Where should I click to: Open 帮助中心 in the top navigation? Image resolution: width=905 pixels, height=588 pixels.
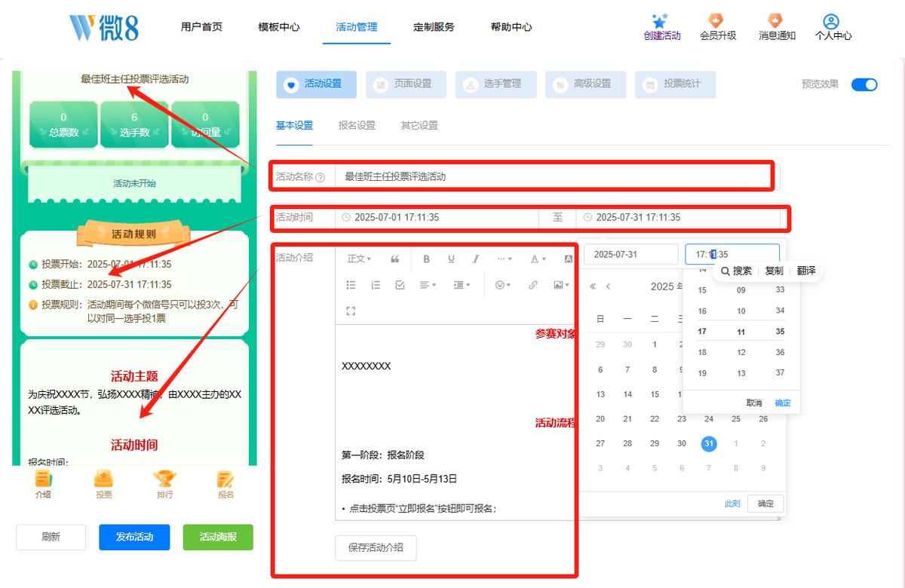tap(511, 26)
